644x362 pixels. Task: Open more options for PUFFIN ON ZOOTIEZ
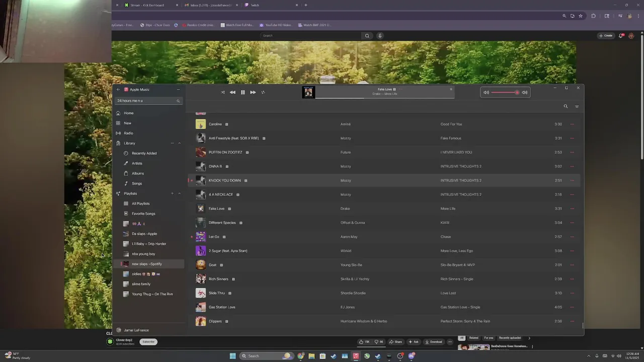572,152
